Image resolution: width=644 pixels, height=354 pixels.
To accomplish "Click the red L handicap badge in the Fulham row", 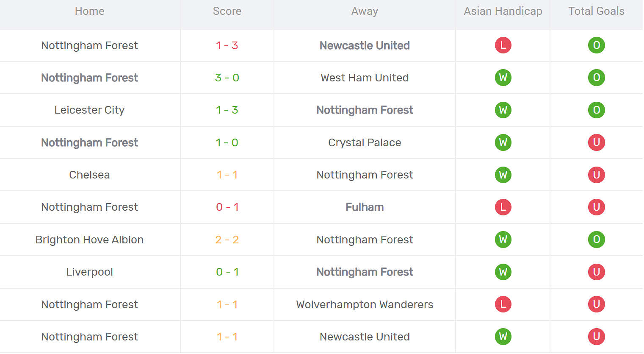I will [503, 207].
